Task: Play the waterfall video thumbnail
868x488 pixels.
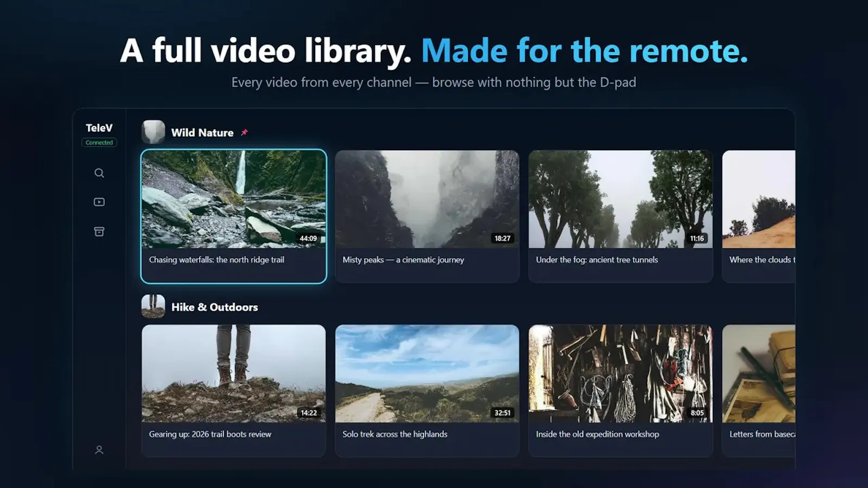Action: [x=234, y=199]
